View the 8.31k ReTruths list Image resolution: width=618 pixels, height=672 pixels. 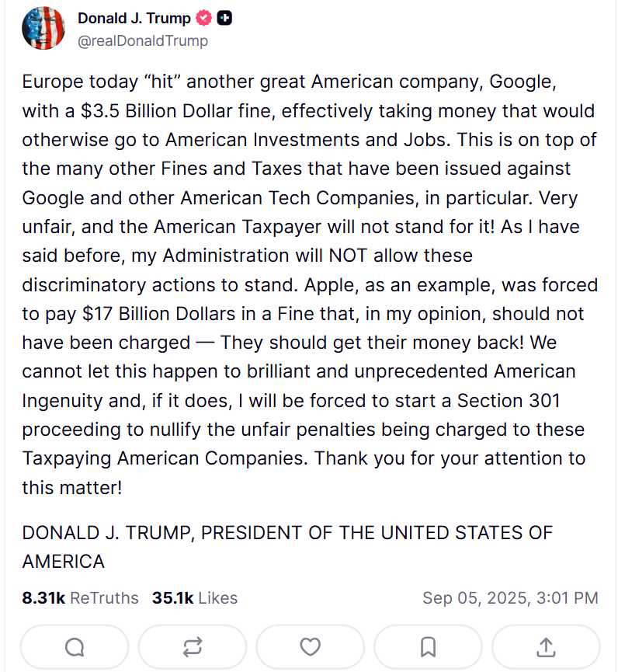click(x=80, y=598)
